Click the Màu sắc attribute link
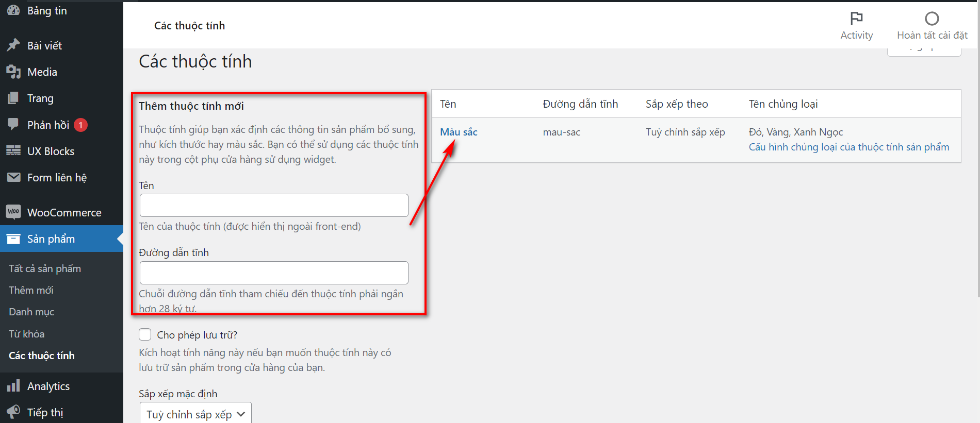This screenshot has height=423, width=980. coord(459,132)
